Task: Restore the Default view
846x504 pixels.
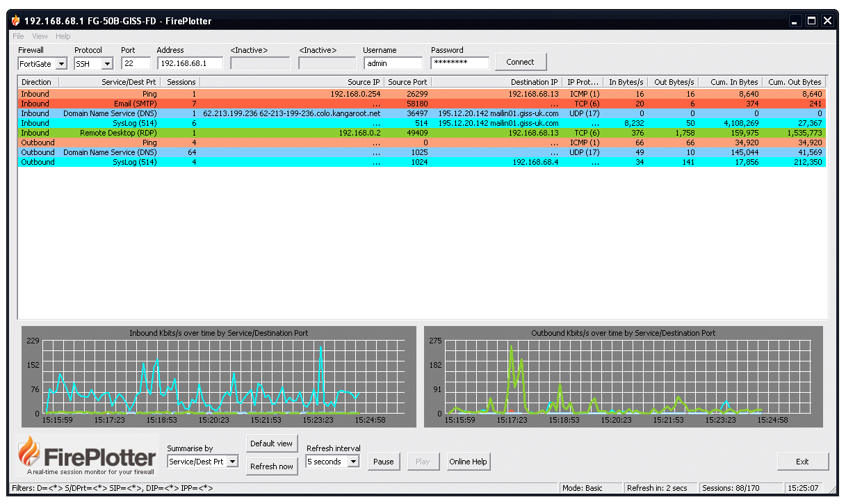Action: [x=271, y=443]
